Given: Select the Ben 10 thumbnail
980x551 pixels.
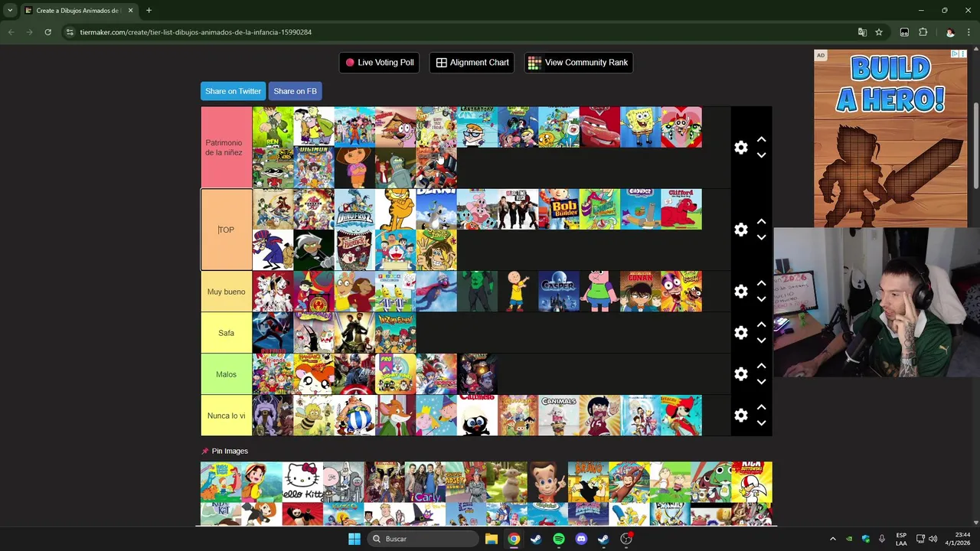Looking at the screenshot, I should (x=273, y=127).
